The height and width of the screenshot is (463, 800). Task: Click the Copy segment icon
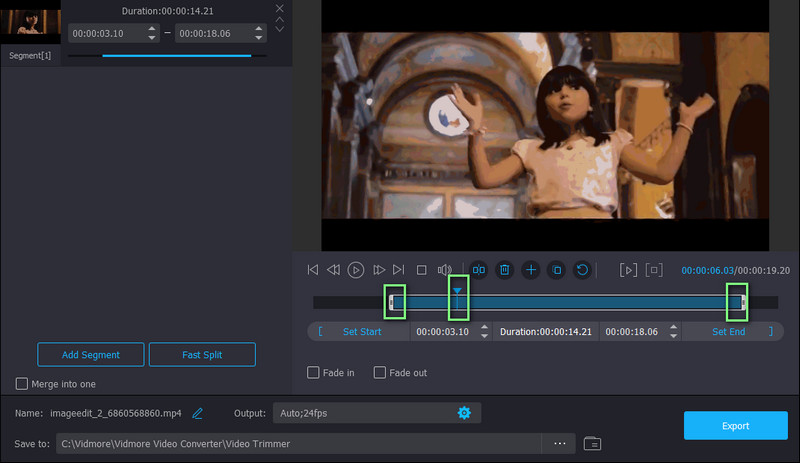[557, 270]
